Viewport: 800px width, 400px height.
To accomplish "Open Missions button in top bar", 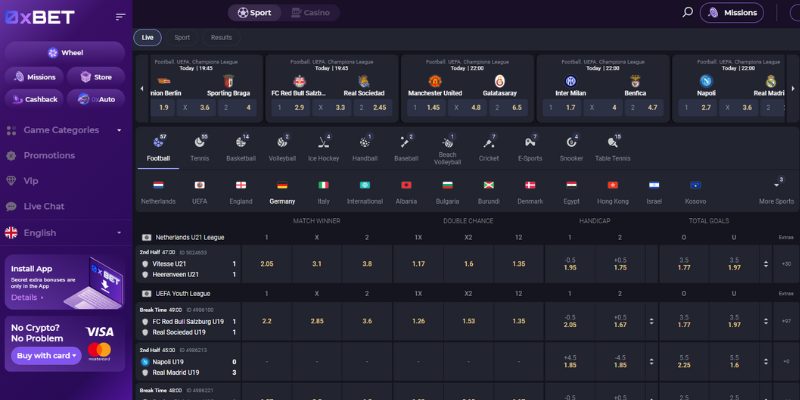I will pos(732,13).
